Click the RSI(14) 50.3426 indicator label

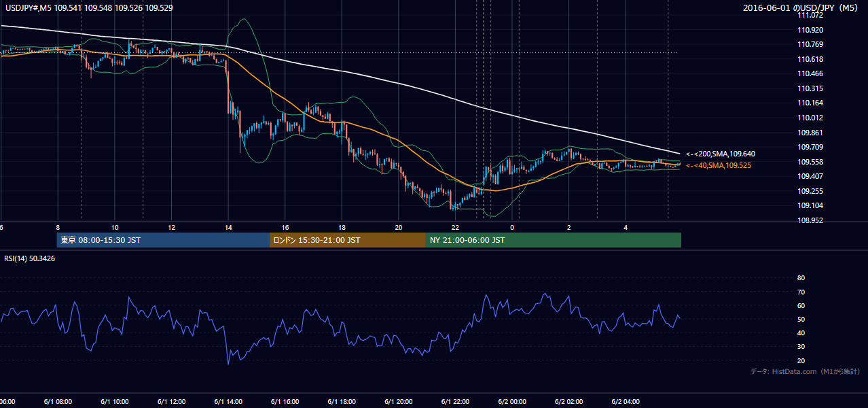pos(30,258)
